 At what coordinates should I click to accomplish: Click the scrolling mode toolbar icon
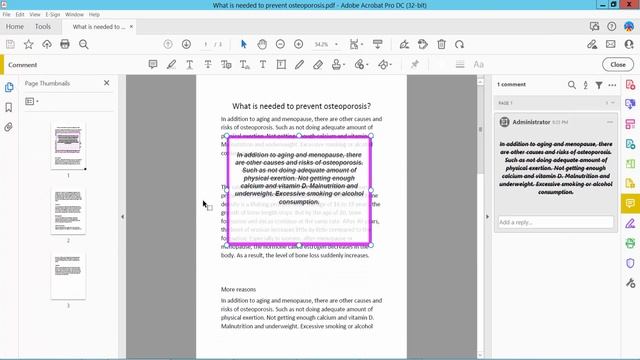378,44
